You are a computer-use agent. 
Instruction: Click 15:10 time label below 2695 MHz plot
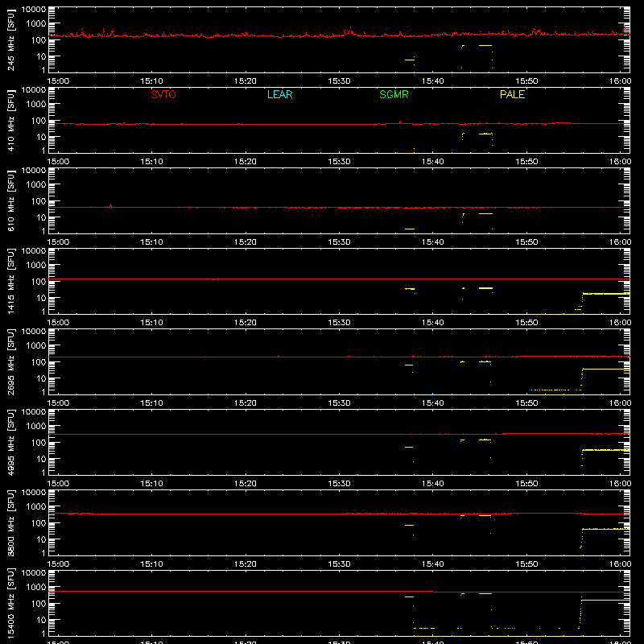[151, 403]
